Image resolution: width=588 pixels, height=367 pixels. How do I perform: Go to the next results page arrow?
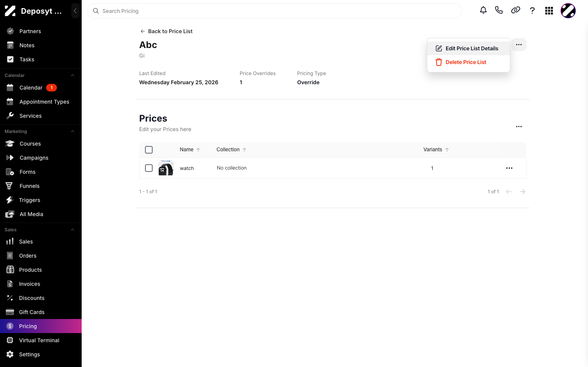(523, 192)
